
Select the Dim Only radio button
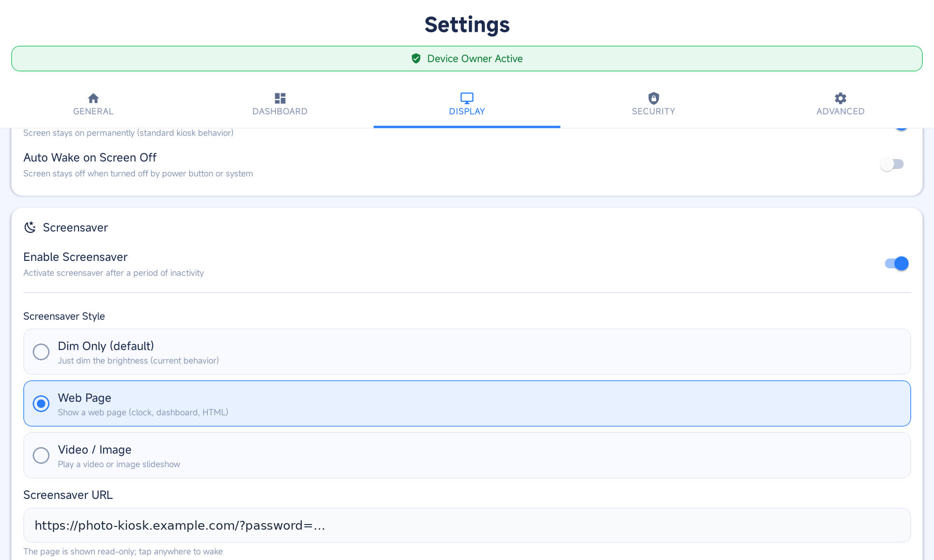click(41, 352)
